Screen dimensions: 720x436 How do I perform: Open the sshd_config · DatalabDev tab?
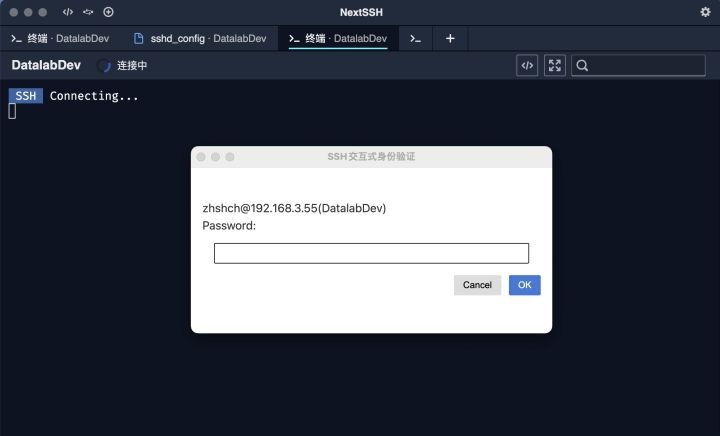[x=200, y=39]
